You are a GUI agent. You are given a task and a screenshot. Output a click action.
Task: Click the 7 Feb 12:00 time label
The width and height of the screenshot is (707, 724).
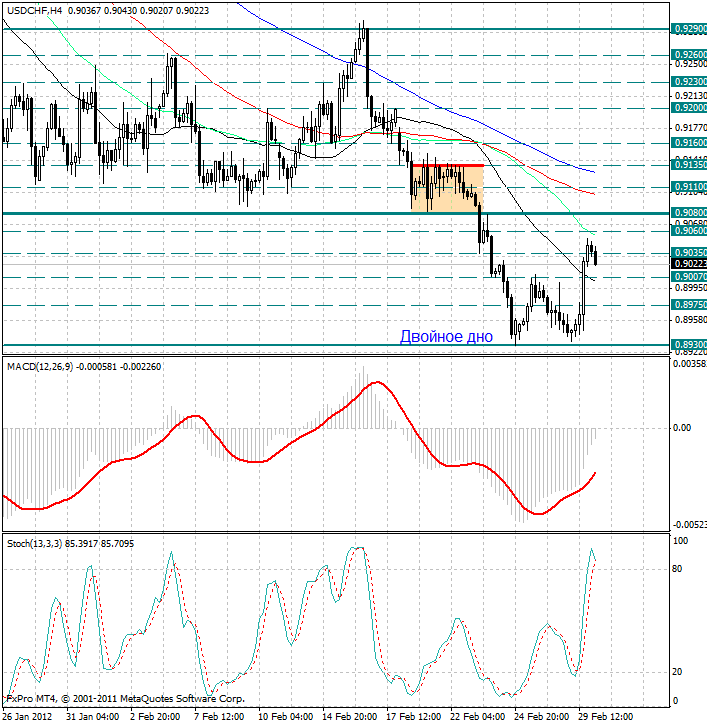click(219, 717)
